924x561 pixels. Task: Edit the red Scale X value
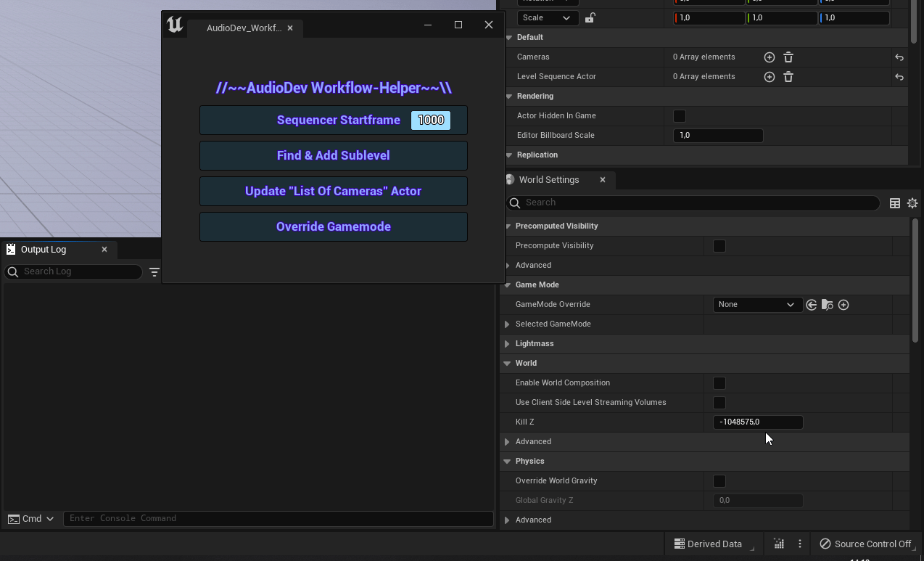709,18
